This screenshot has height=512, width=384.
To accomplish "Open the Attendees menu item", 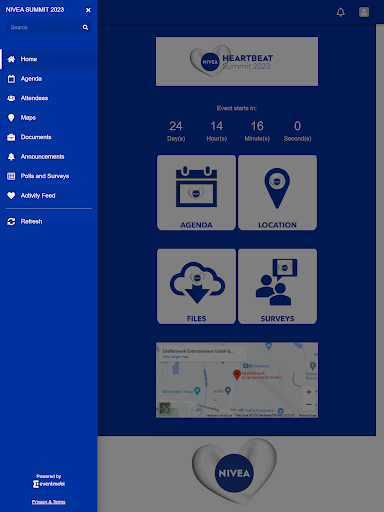I will click(49, 98).
